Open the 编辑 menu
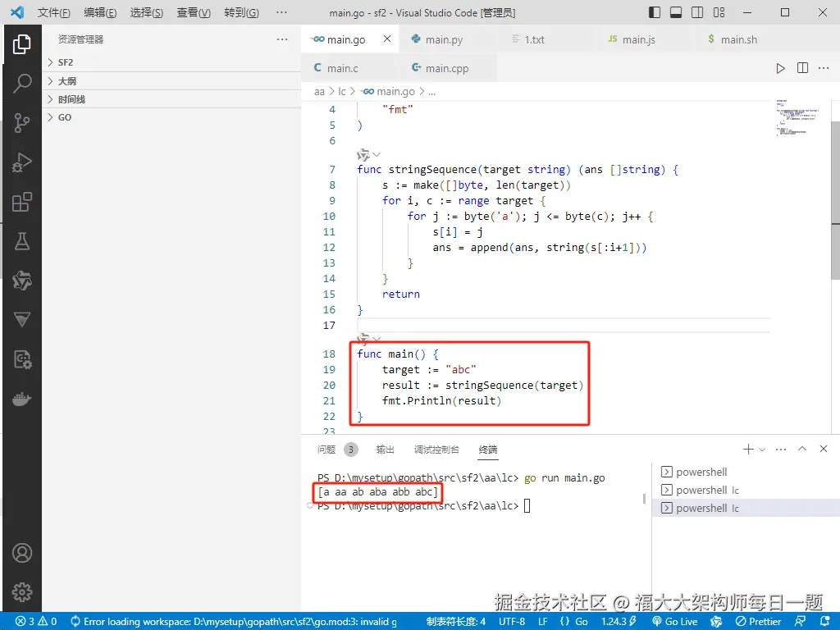The height and width of the screenshot is (630, 840). coord(100,12)
